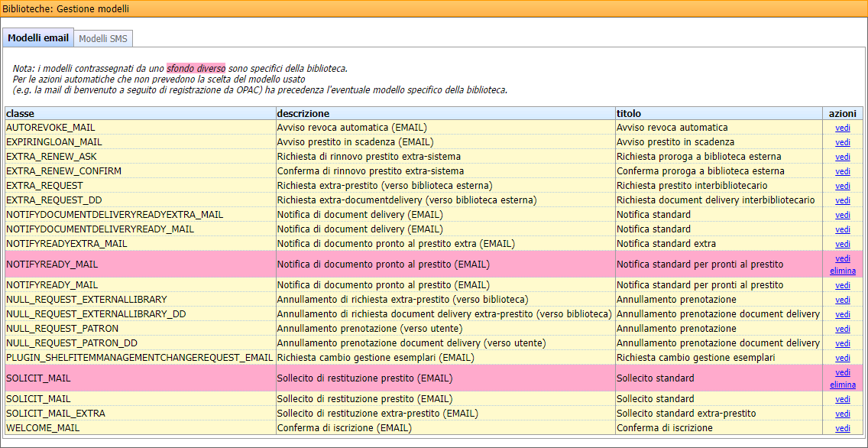
Task: Sort the table by the classe column
Action: click(19, 113)
